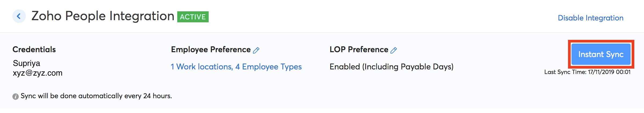The image size is (644, 113).
Task: Click the xyz@zyz.com email address
Action: pos(38,73)
